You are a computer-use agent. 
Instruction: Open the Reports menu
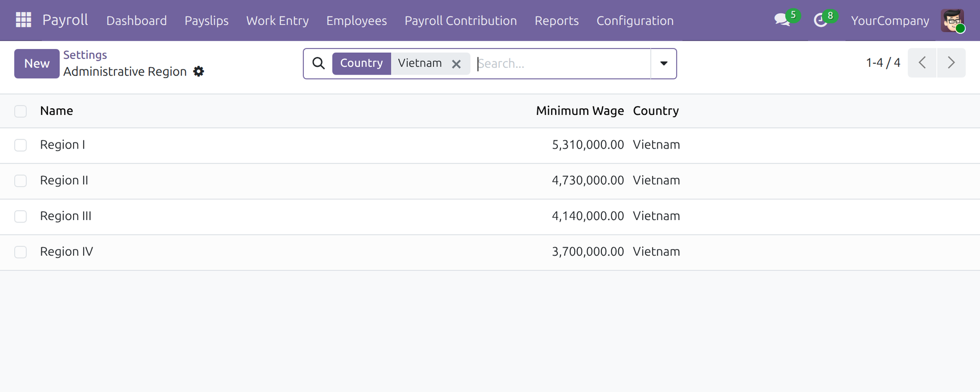click(557, 21)
